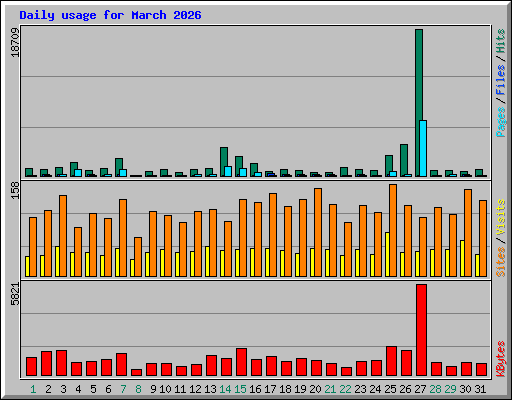Click day label 25 on the axis
Image resolution: width=512 pixels, height=400 pixels.
tap(390, 389)
